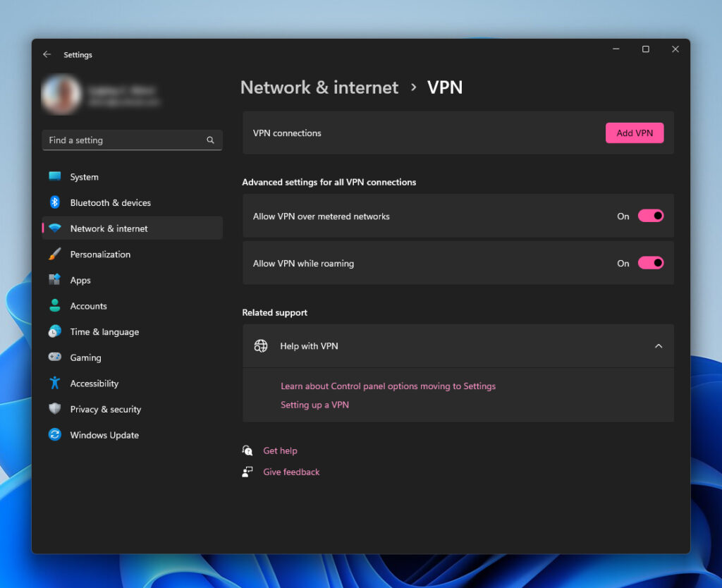Open the Setting up a VPN link
This screenshot has height=588, width=722.
click(314, 405)
